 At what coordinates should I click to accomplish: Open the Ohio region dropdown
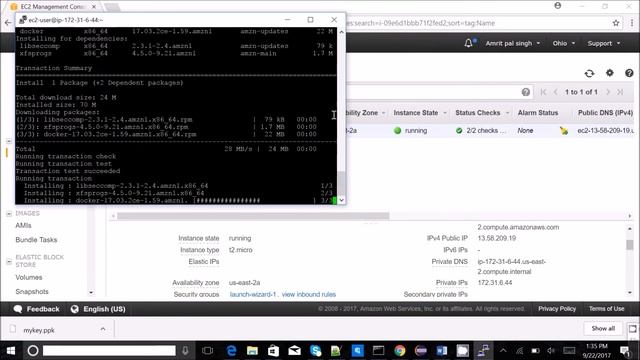(564, 43)
